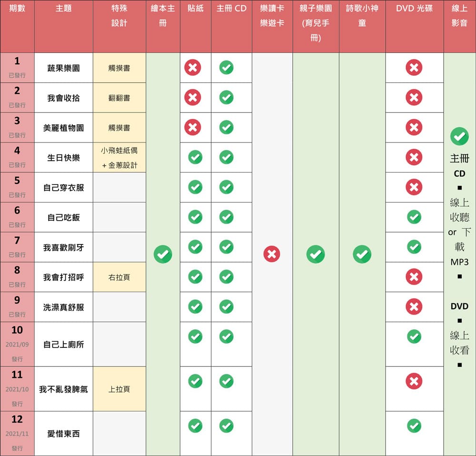This screenshot has width=476, height=456.
Task: Click the red cross for 蔬果樂園 DVD 光碟
Action: (414, 68)
